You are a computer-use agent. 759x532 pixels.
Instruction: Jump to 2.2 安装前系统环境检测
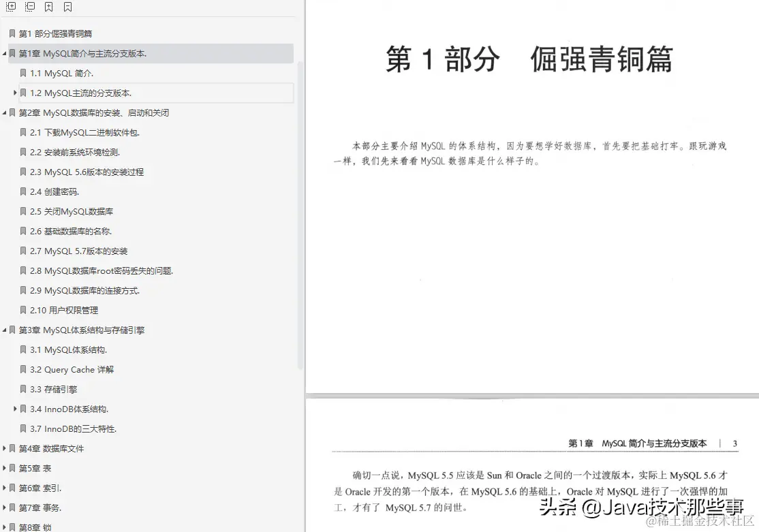(x=75, y=153)
